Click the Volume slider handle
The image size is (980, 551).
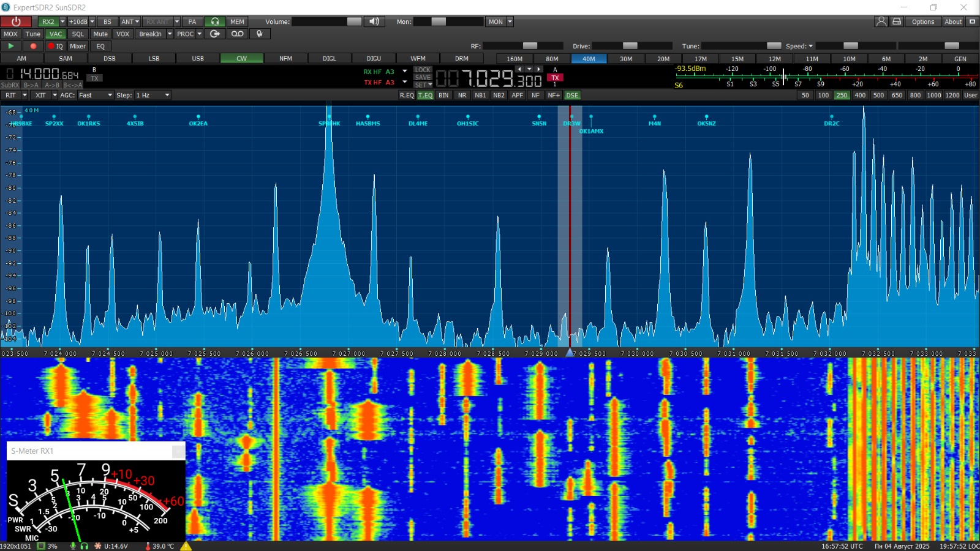point(354,21)
